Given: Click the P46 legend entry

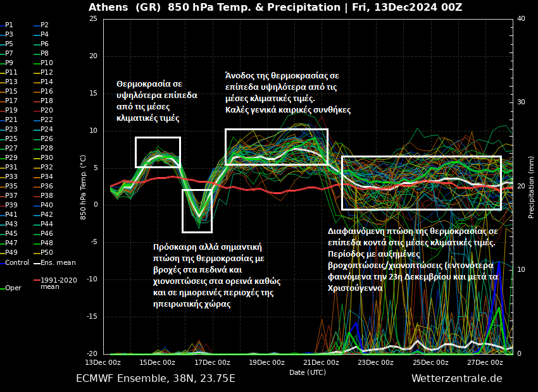Looking at the screenshot, I should pos(44,233).
